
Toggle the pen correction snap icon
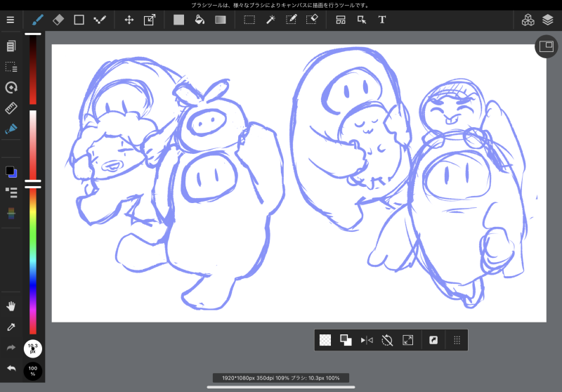[11, 129]
